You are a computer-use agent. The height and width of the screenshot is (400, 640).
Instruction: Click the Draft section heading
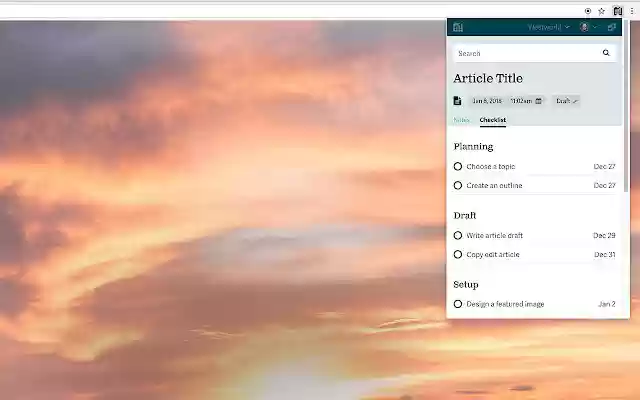pos(465,216)
